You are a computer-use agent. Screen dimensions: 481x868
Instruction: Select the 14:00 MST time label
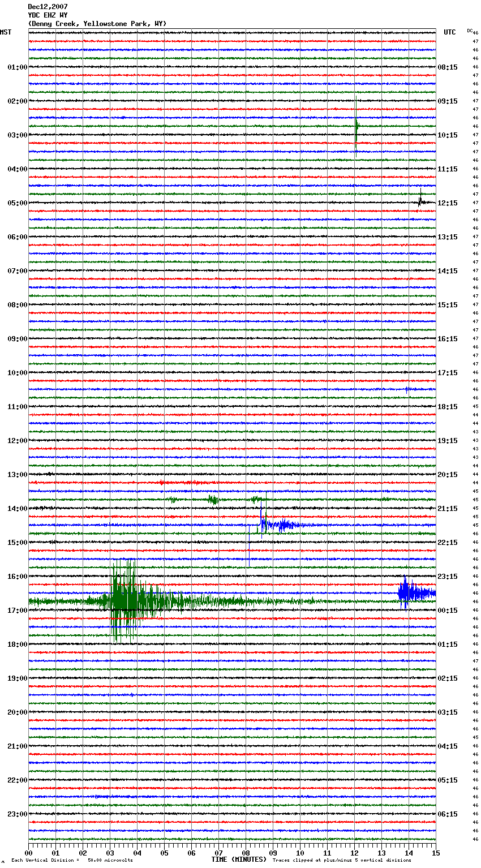pos(18,509)
